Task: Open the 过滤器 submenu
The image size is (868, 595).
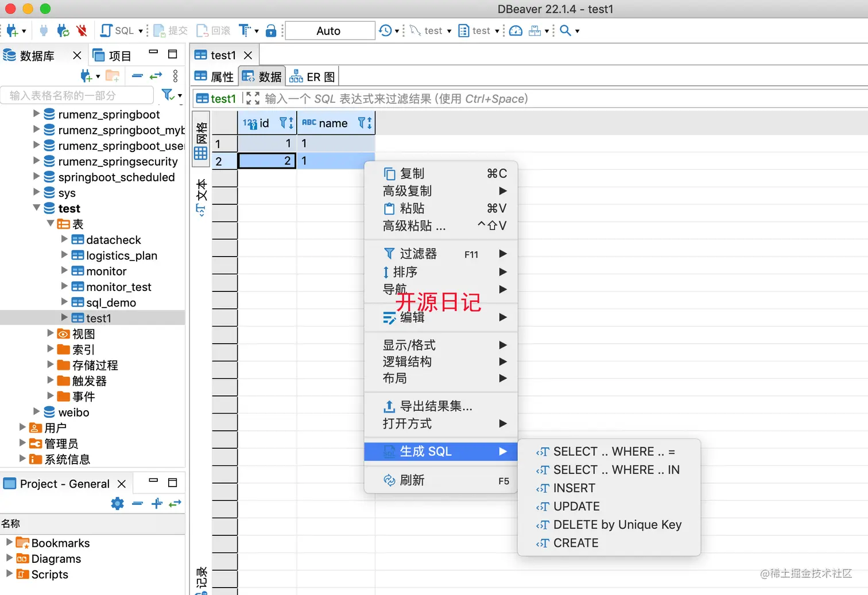Action: tap(441, 254)
